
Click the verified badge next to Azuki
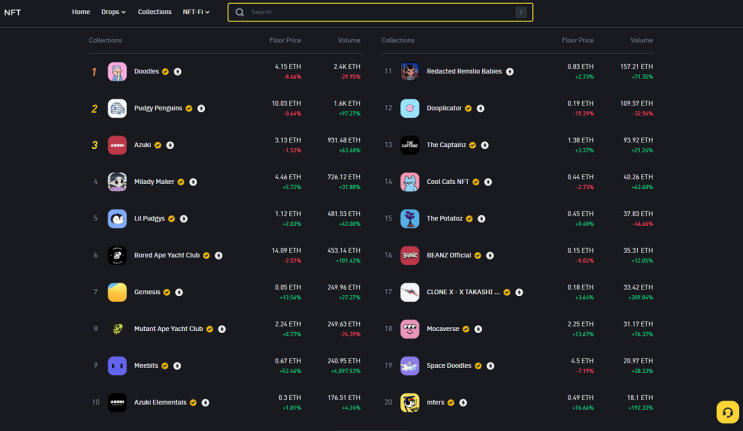158,145
